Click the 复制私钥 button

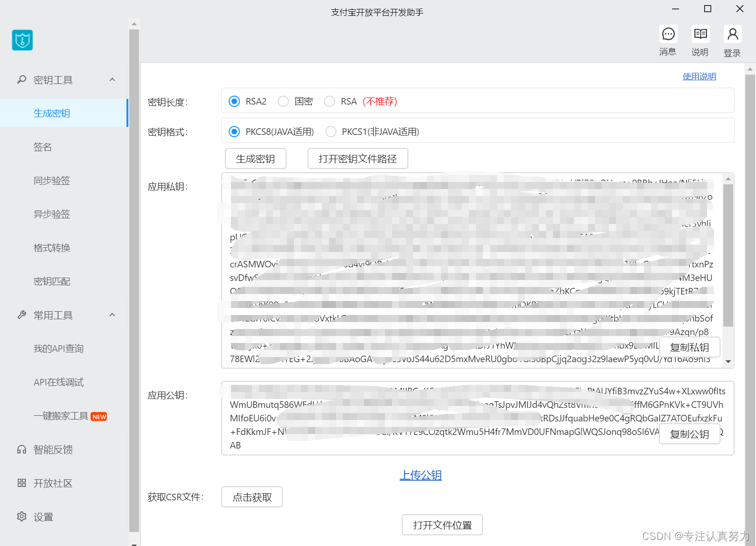pyautogui.click(x=690, y=348)
